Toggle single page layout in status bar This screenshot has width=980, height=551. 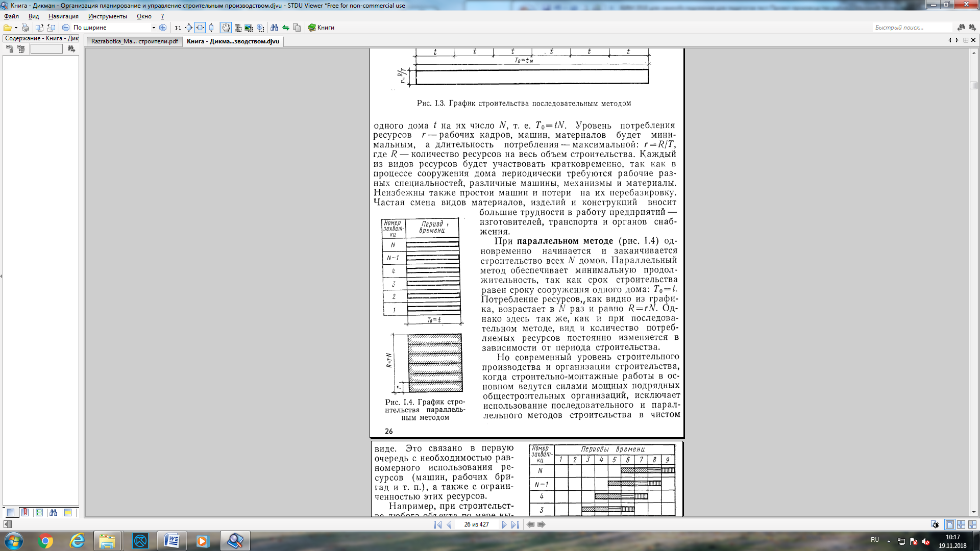(x=950, y=524)
